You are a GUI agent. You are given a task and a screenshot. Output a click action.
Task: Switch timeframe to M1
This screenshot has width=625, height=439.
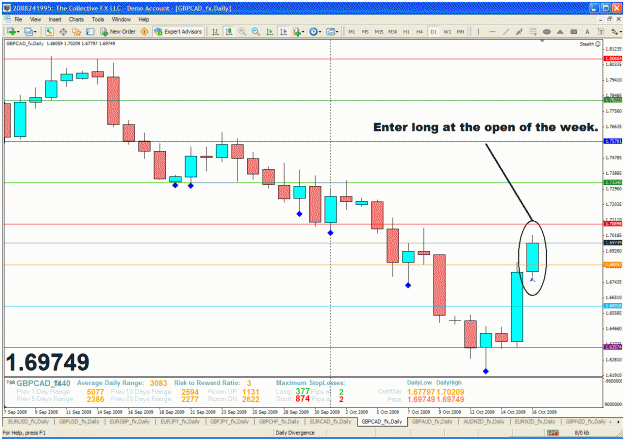point(352,31)
